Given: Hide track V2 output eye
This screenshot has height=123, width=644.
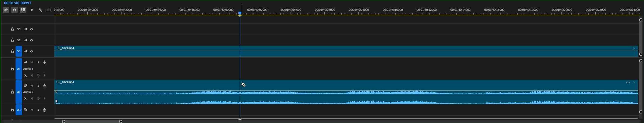Looking at the screenshot, I should 32,40.
